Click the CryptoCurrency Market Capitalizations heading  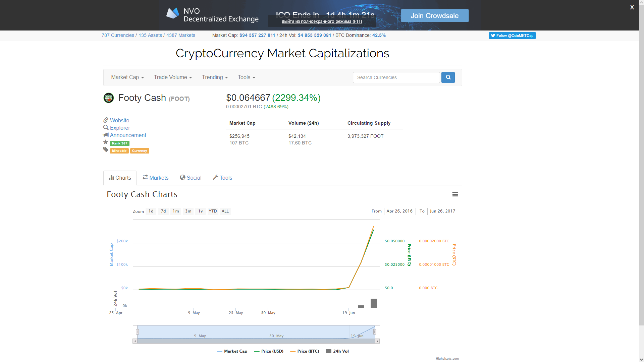click(x=282, y=53)
